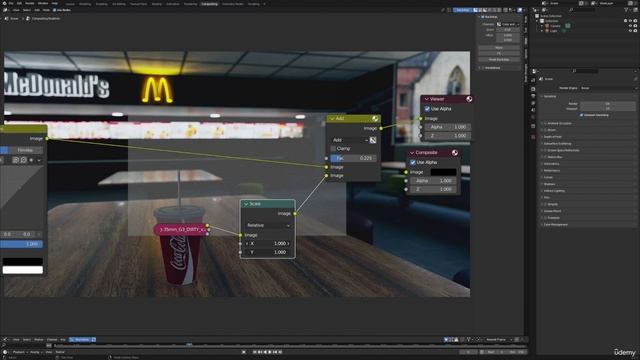Open the Tool properties tab icon
The image size is (640, 360).
pyautogui.click(x=533, y=80)
